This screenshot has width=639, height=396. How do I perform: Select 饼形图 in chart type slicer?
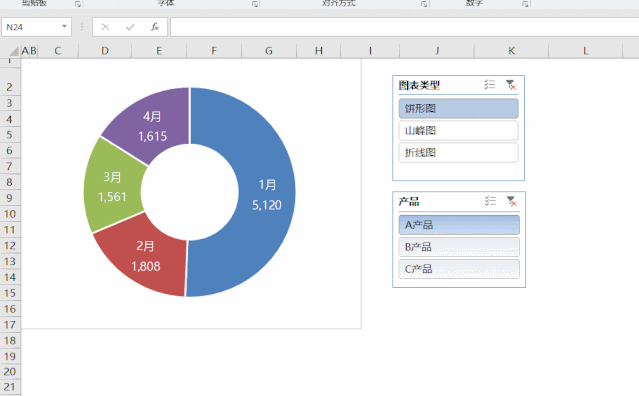458,108
